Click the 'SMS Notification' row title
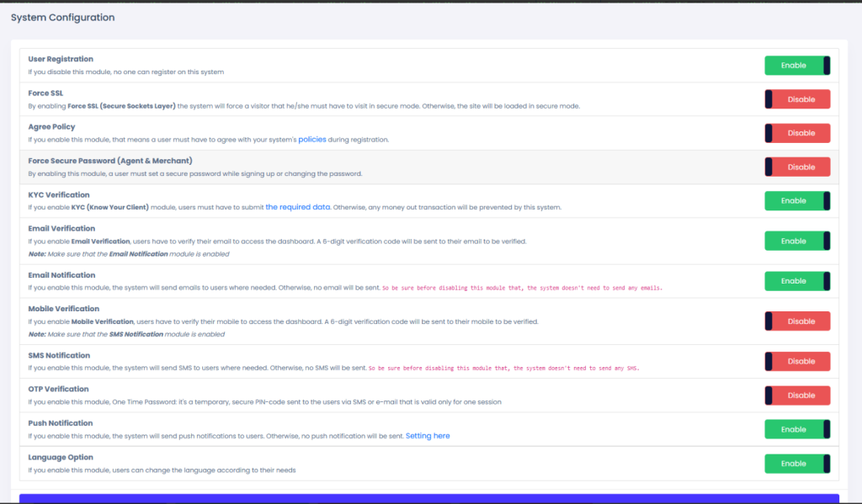The width and height of the screenshot is (862, 504). (x=59, y=355)
